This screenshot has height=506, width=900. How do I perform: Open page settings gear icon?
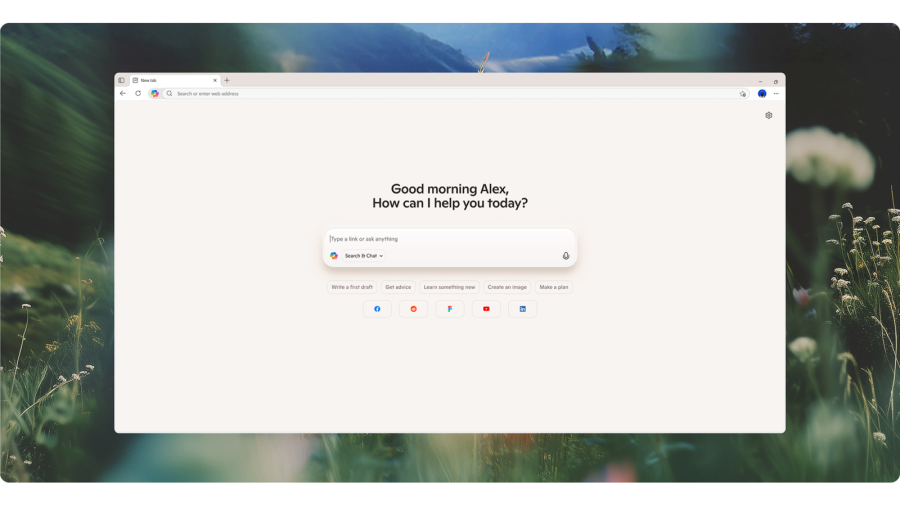[x=768, y=115]
